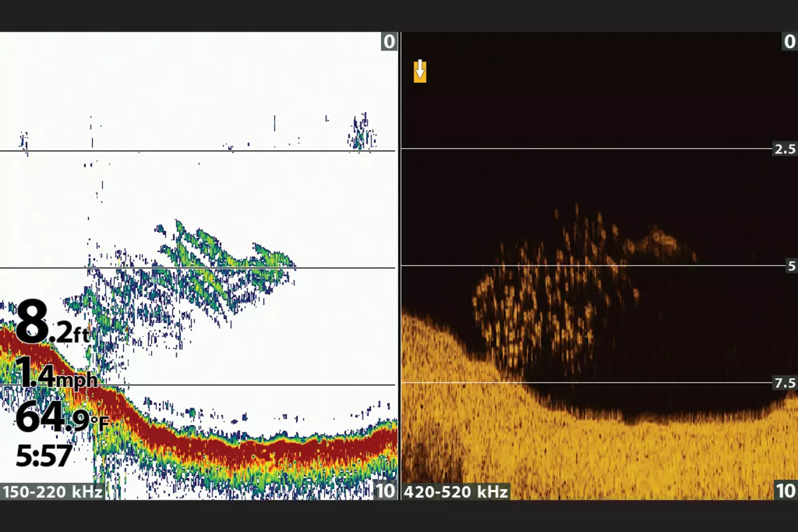Select the 0 depth marker on the right Down Imaging panel

(x=789, y=42)
